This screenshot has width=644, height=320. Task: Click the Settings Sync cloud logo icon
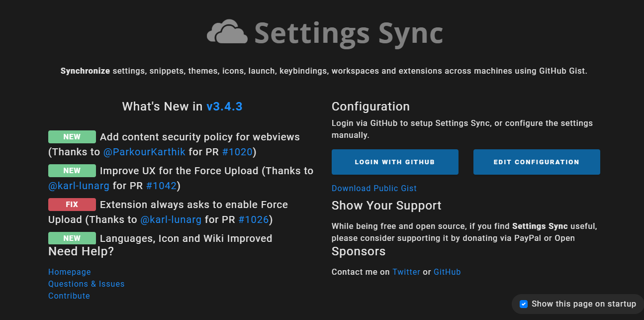point(227,32)
